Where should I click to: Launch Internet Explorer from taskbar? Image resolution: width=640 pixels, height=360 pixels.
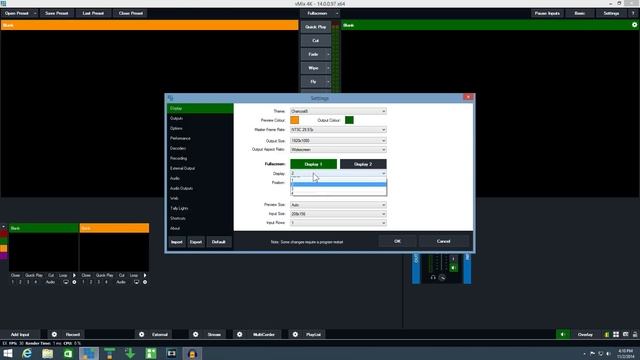pos(27,353)
